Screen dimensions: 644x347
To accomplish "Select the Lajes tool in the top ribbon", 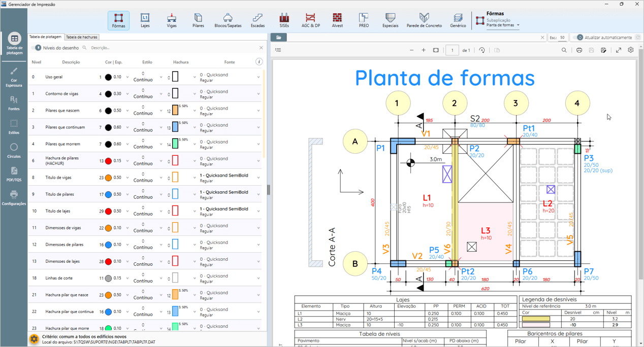I will tap(145, 20).
